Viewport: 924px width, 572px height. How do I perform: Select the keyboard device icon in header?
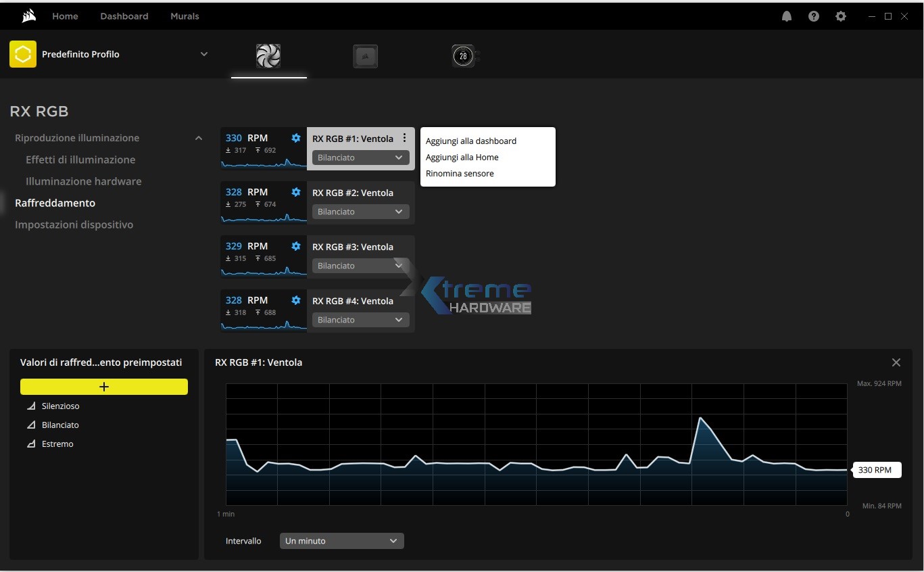click(x=365, y=56)
